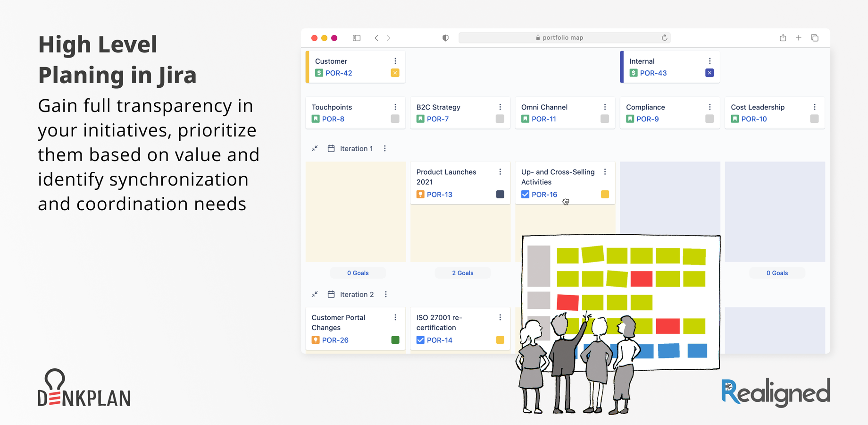868x425 pixels.
Task: Click the orange lightbulb icon beside POR-13
Action: pos(420,194)
